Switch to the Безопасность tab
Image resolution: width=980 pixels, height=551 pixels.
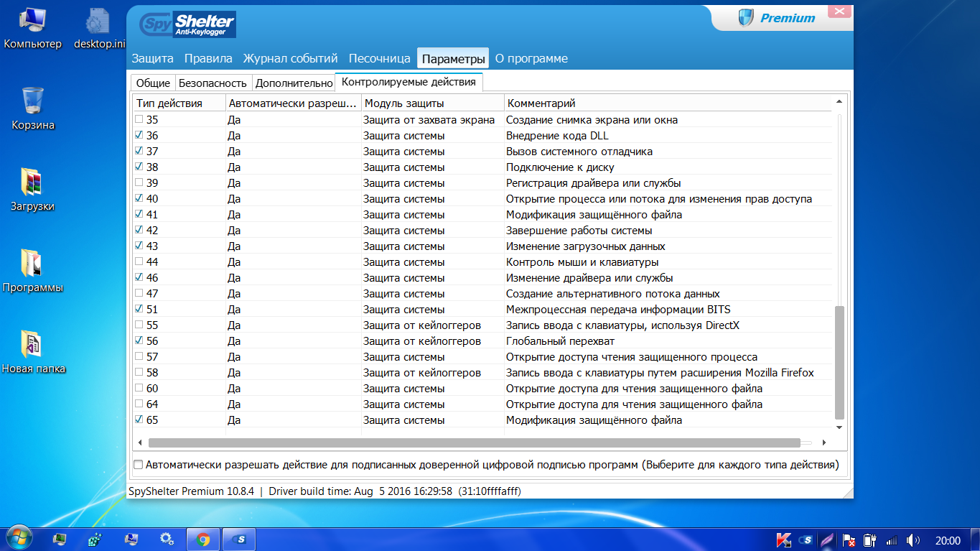tap(213, 83)
